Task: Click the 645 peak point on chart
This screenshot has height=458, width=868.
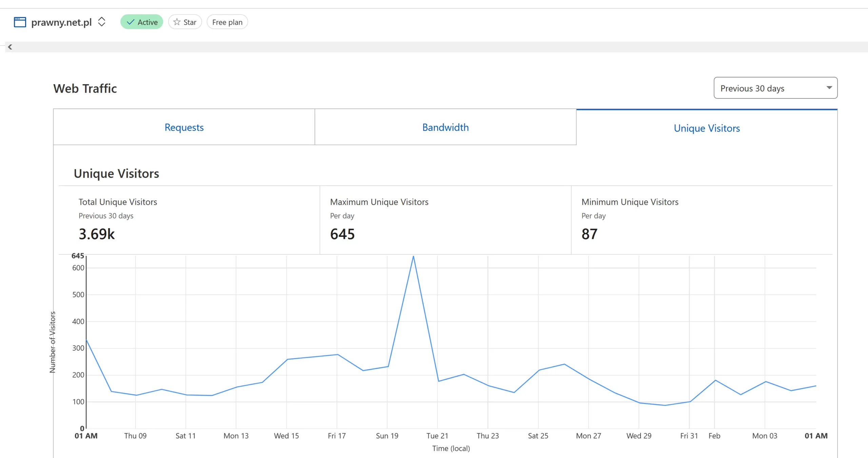Action: 413,256
